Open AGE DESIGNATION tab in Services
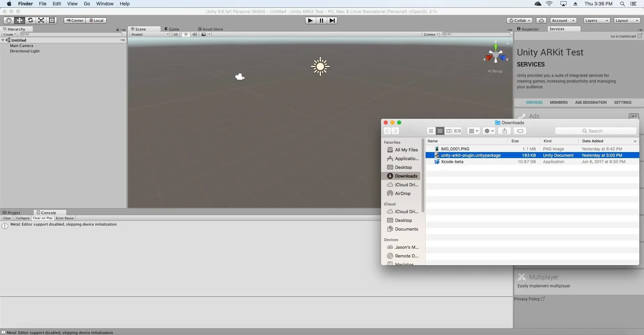 [x=591, y=102]
